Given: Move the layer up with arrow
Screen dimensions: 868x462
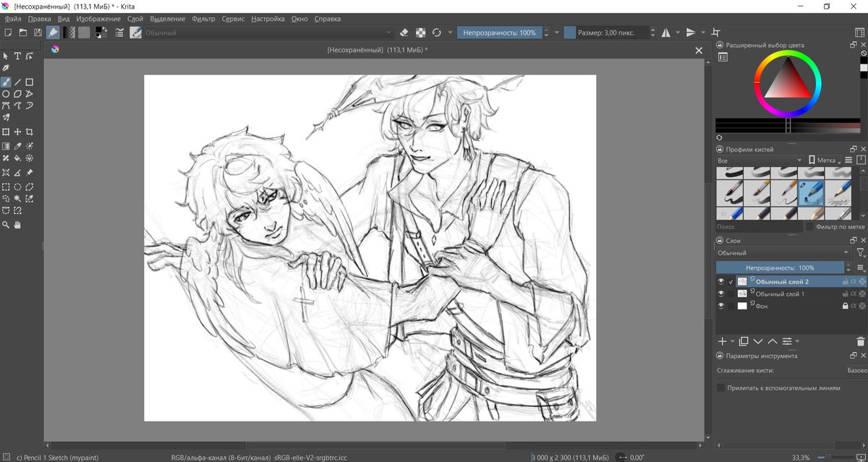Looking at the screenshot, I should (772, 341).
